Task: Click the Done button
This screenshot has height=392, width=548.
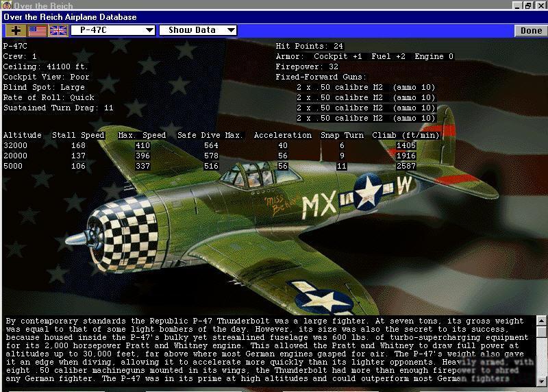Action: click(x=531, y=31)
